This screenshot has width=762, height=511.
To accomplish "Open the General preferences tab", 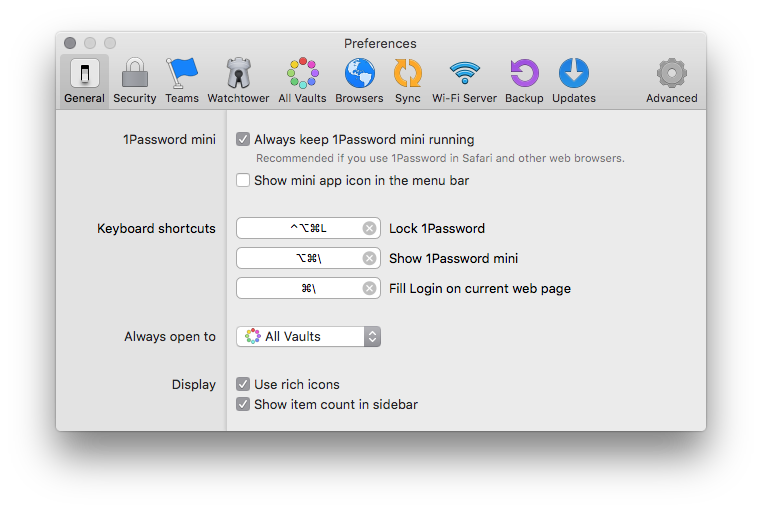I will pyautogui.click(x=85, y=81).
